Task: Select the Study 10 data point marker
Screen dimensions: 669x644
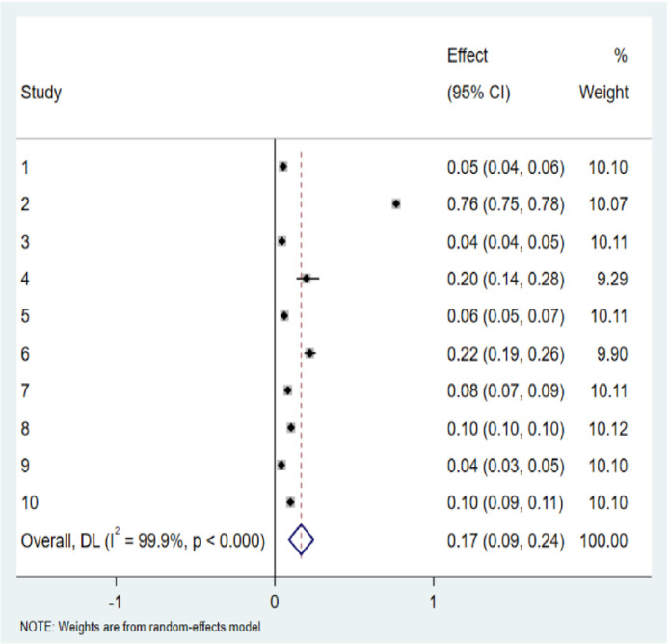Action: [290, 502]
